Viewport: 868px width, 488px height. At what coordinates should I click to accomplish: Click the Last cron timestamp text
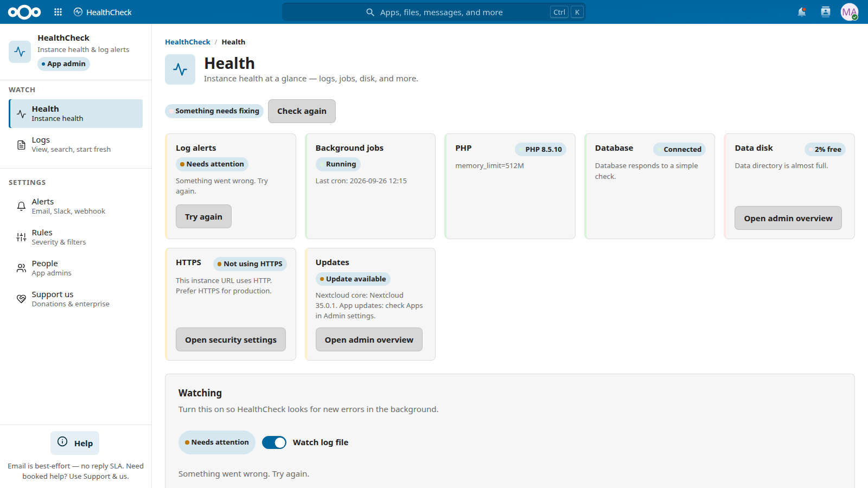tap(361, 181)
